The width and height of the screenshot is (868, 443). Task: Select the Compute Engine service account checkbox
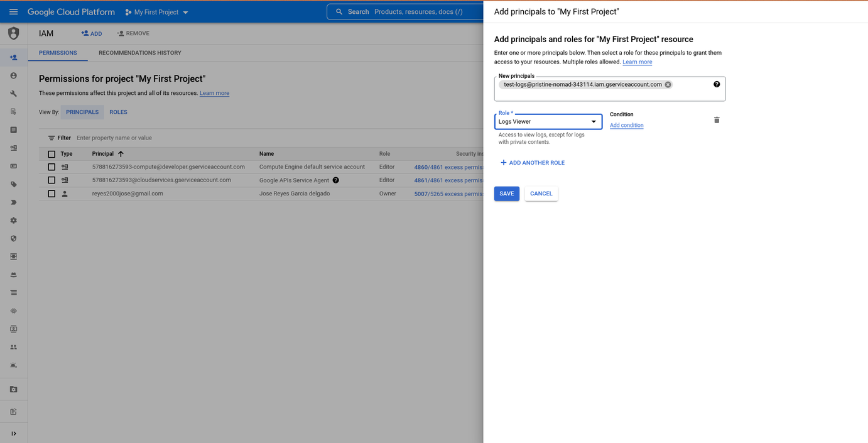pos(52,167)
